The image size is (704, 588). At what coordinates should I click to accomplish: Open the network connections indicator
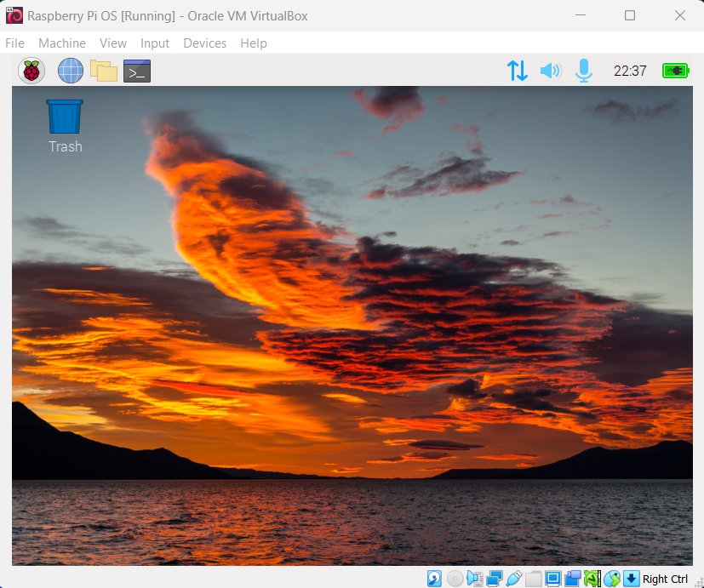tap(518, 71)
